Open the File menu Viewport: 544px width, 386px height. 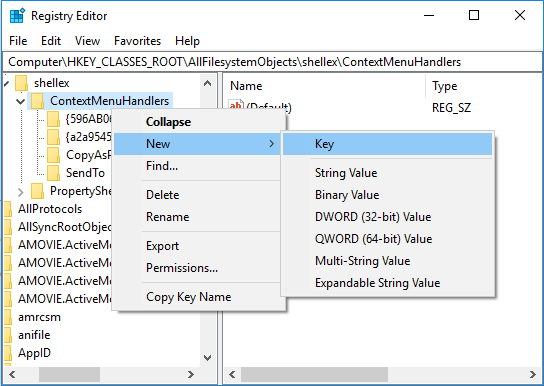coord(18,41)
